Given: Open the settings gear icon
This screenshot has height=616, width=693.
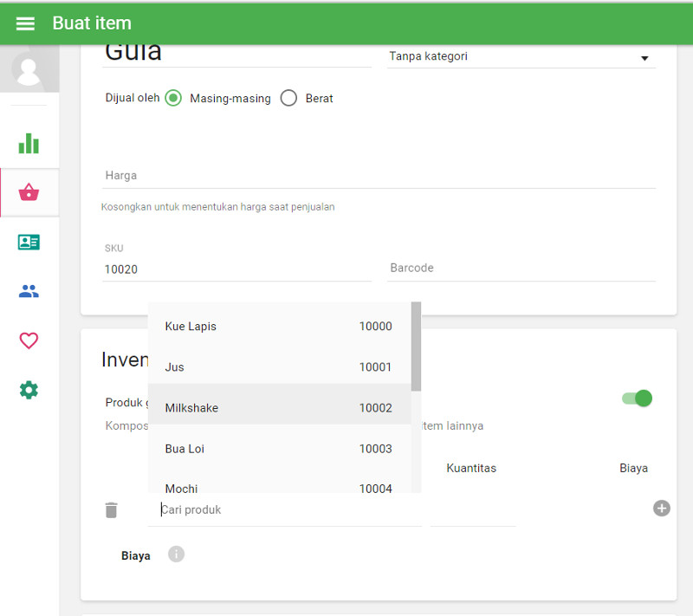Looking at the screenshot, I should click(29, 390).
